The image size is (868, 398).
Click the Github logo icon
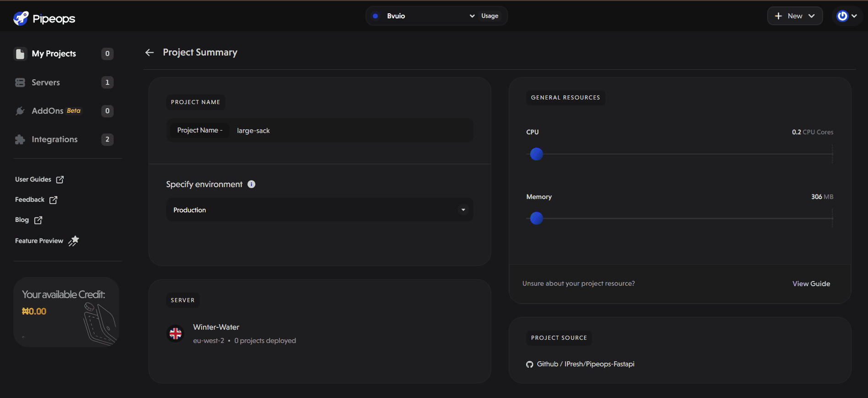(x=530, y=365)
